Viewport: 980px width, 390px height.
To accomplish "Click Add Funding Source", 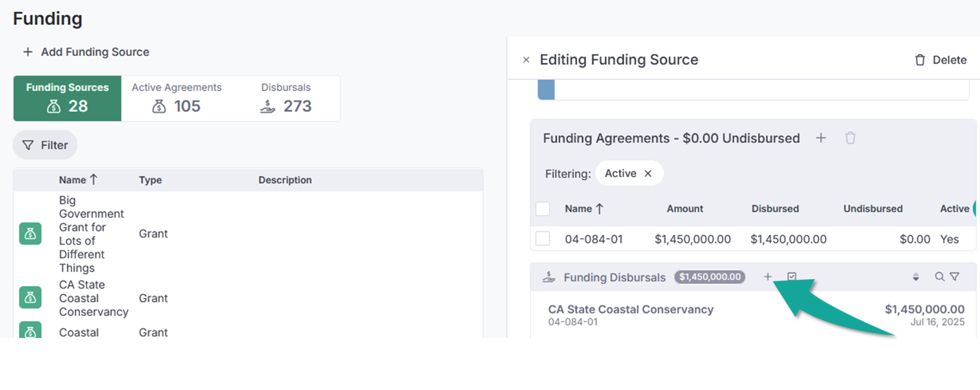I will [86, 52].
